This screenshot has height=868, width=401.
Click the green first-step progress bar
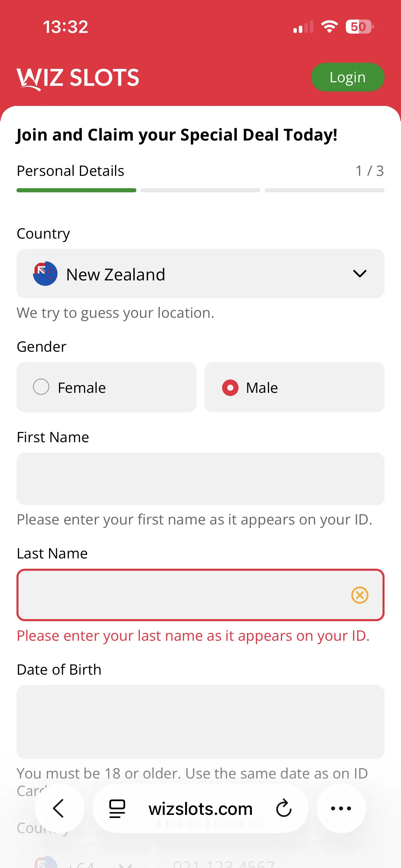tap(76, 190)
